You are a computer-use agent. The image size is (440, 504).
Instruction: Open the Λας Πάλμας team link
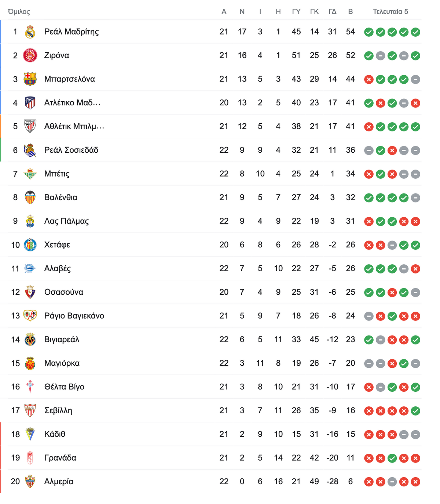coord(66,221)
